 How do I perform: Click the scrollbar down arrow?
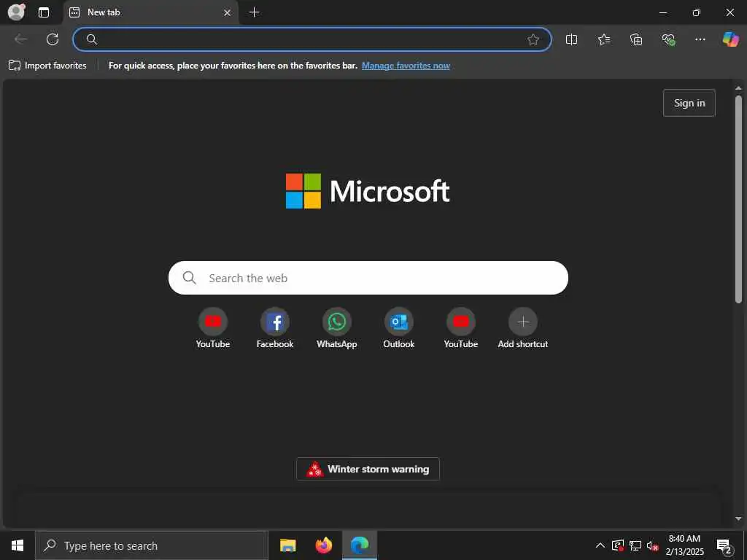click(x=738, y=518)
